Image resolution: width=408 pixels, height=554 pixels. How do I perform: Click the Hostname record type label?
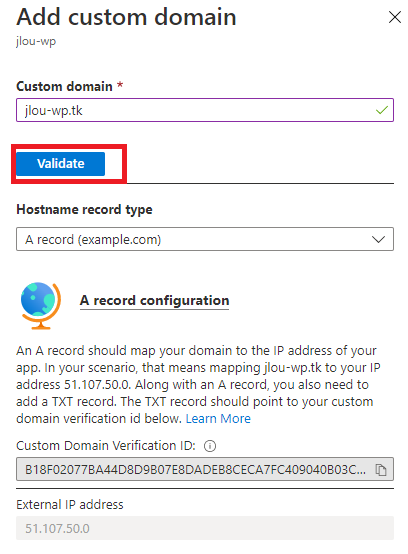pos(84,210)
